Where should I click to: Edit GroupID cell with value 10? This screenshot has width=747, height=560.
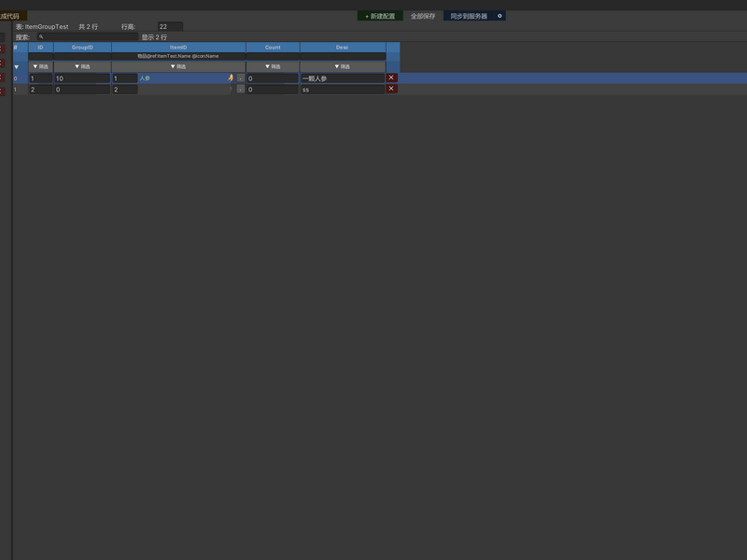82,78
